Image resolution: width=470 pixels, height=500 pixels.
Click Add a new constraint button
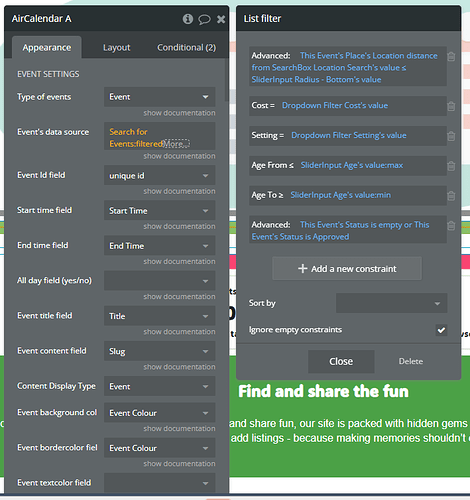coord(347,269)
